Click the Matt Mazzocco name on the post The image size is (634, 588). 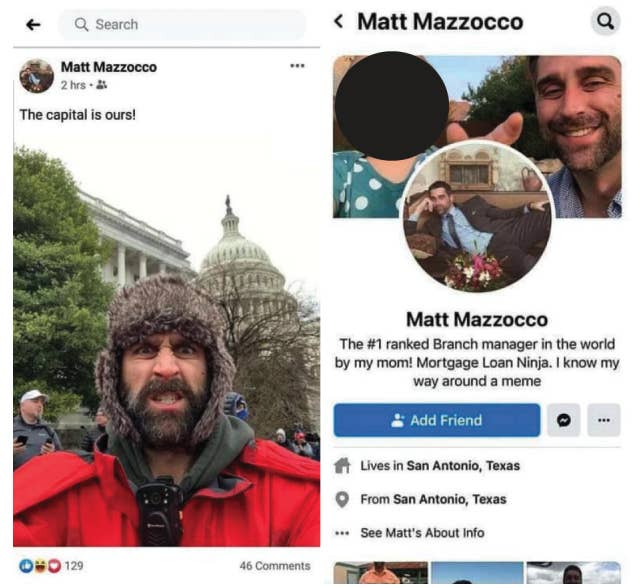[x=109, y=67]
